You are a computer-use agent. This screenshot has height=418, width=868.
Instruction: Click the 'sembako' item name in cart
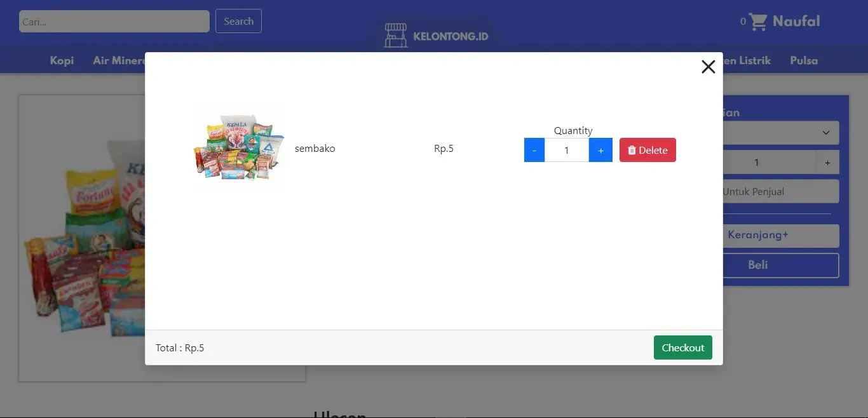(315, 149)
